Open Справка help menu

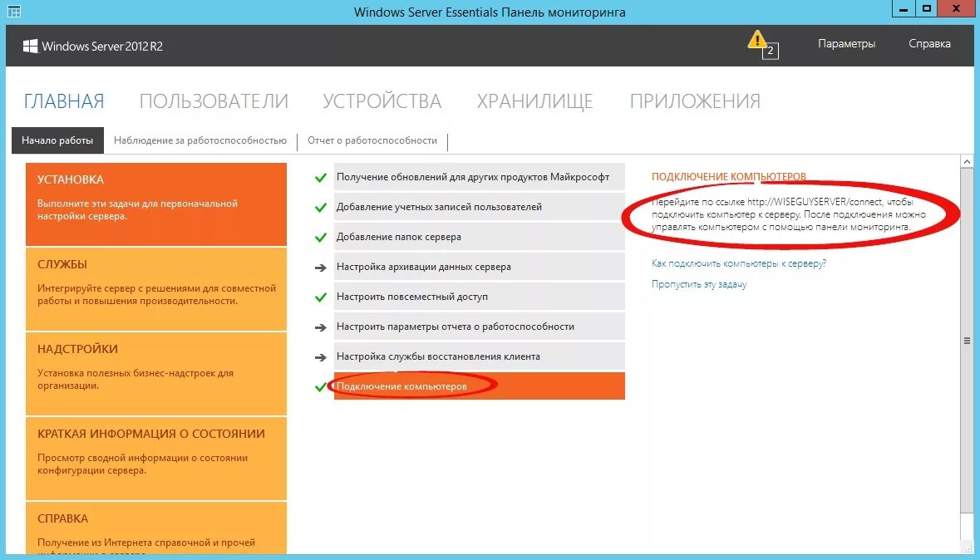point(929,44)
